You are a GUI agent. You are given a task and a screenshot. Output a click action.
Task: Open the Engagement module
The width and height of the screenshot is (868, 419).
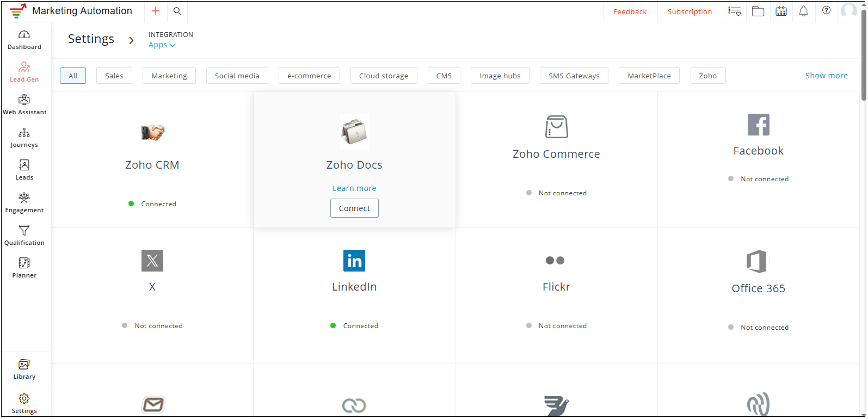tap(24, 203)
